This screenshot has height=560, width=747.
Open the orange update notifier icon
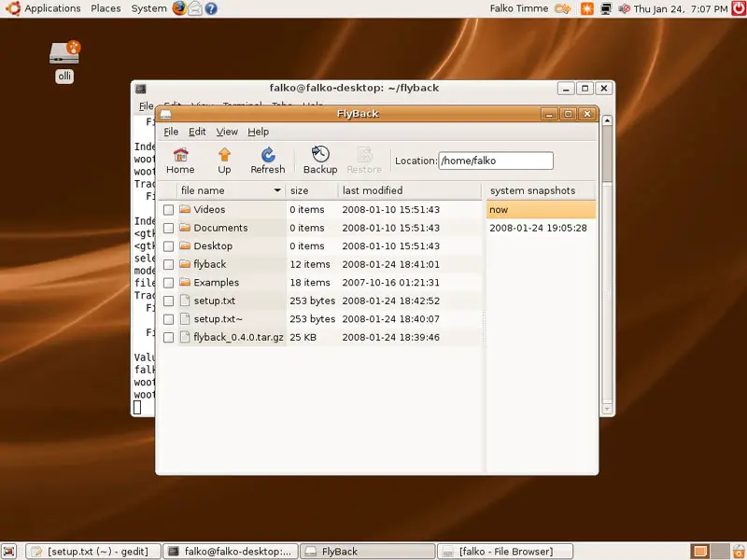coord(587,8)
